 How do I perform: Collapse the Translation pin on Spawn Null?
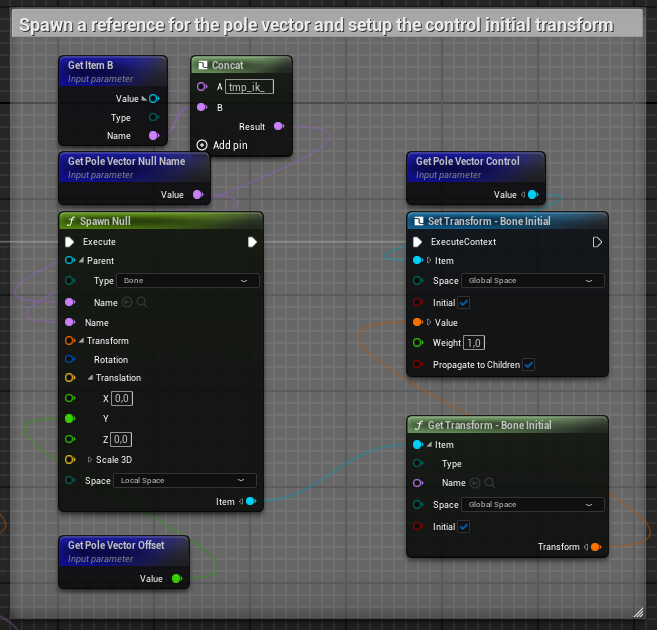(90, 377)
